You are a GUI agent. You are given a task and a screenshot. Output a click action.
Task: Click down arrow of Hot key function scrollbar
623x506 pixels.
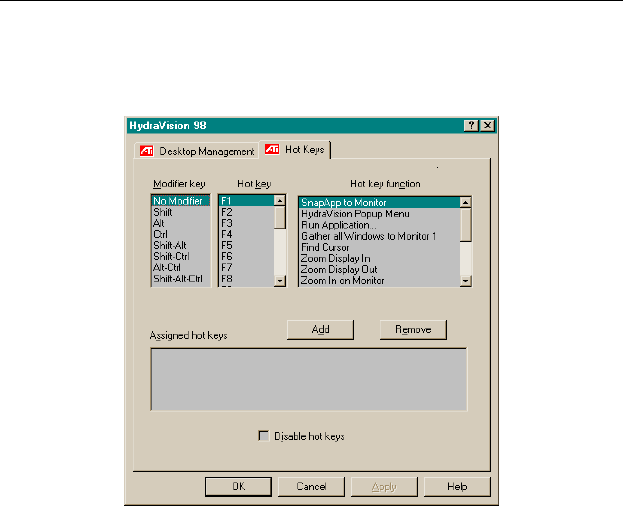tap(465, 281)
